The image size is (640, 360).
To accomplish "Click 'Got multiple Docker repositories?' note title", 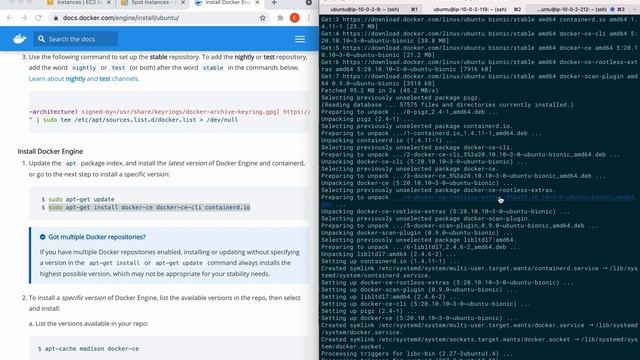I will click(x=97, y=237).
